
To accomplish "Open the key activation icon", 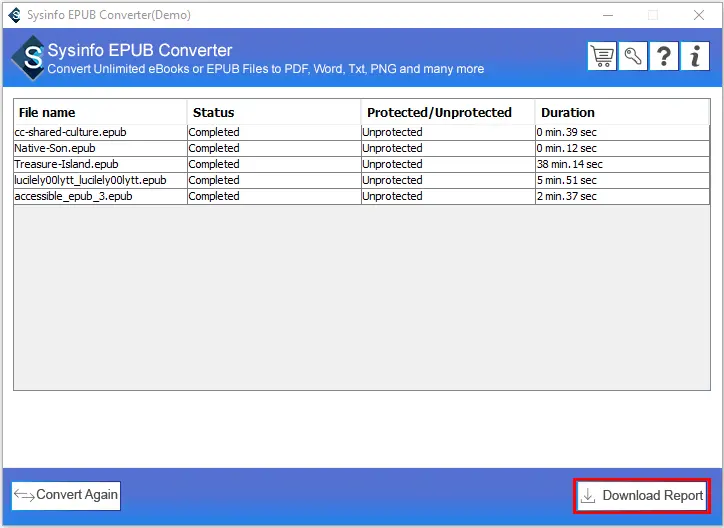I will point(633,57).
